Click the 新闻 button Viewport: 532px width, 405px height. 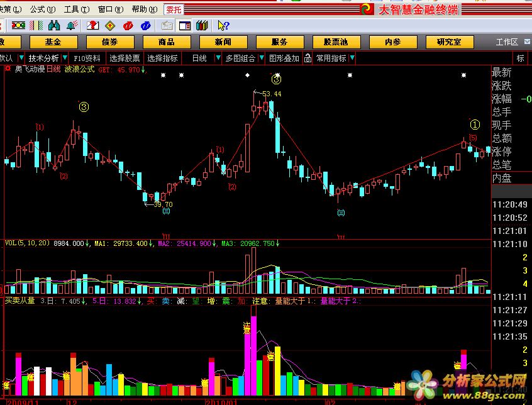click(x=223, y=42)
